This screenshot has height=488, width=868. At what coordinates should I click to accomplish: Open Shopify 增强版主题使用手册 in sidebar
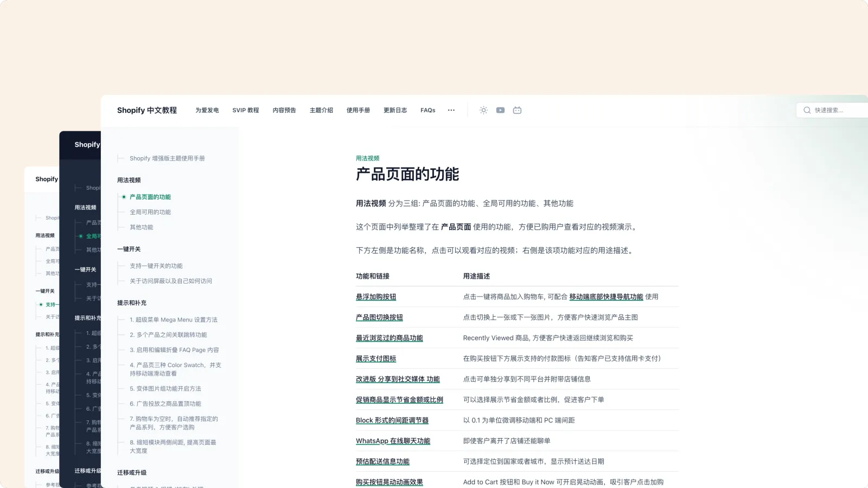(x=167, y=158)
